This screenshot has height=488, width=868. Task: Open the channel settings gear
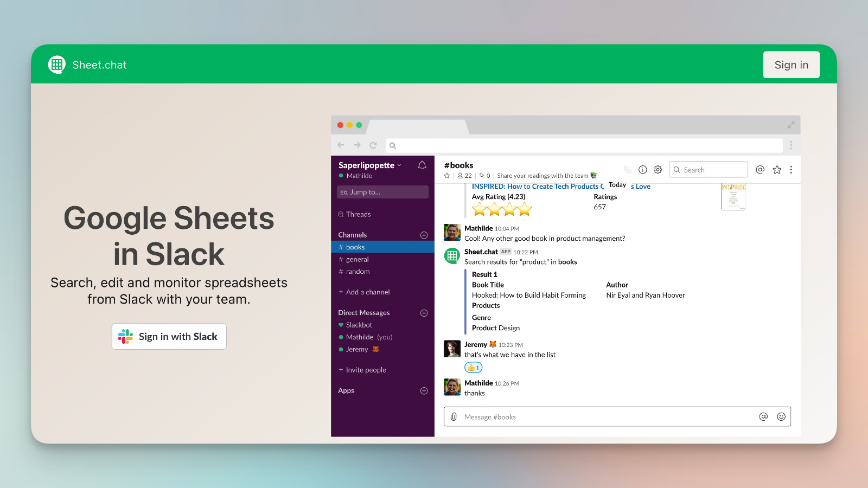tap(658, 169)
